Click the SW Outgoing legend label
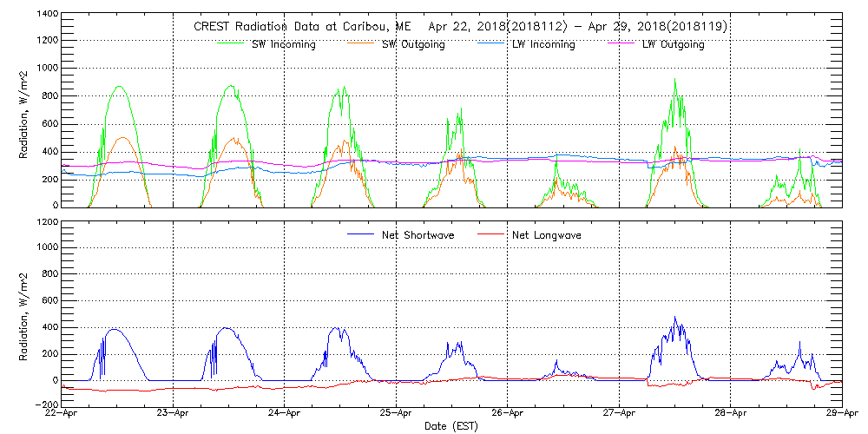 tap(413, 44)
